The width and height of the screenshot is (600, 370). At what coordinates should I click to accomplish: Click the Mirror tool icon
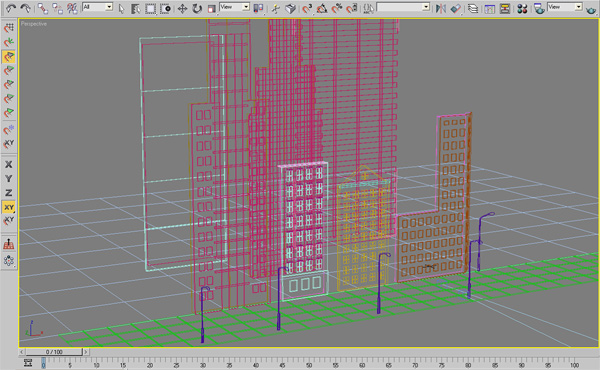440,8
